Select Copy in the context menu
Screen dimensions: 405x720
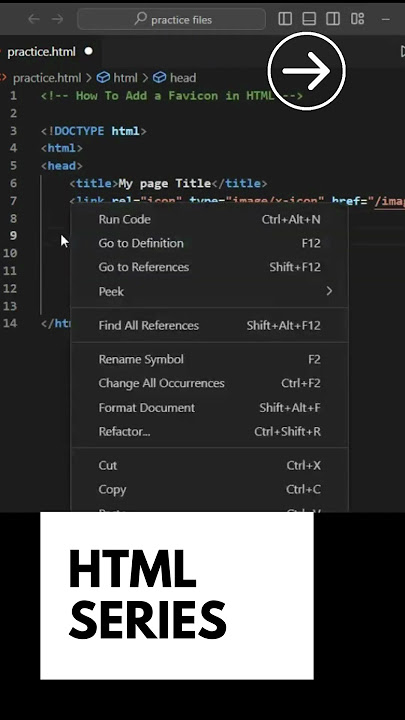tap(209, 489)
